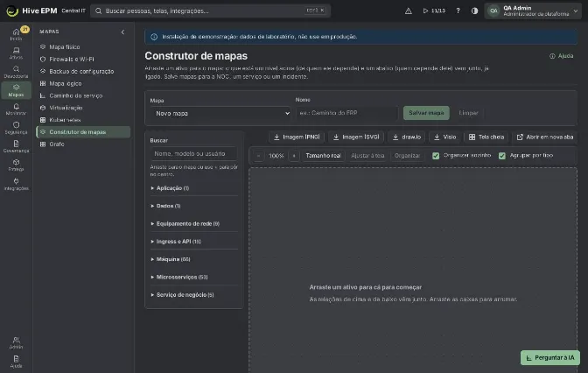
Task: Download map as Imagem (PNG)
Action: click(297, 137)
